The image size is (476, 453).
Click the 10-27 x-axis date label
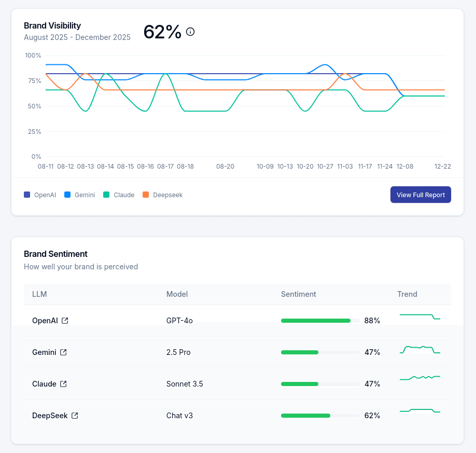pos(325,167)
